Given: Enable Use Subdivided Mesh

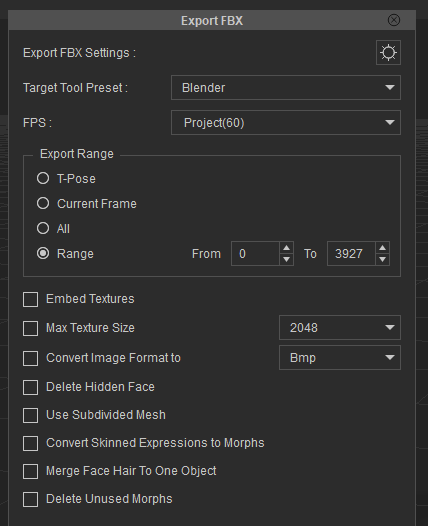Looking at the screenshot, I should 31,416.
